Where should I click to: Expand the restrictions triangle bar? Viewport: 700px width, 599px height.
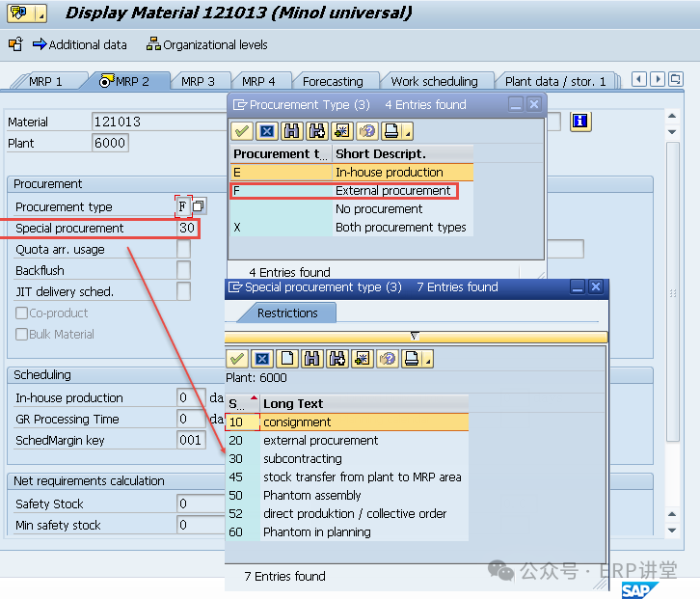(416, 336)
